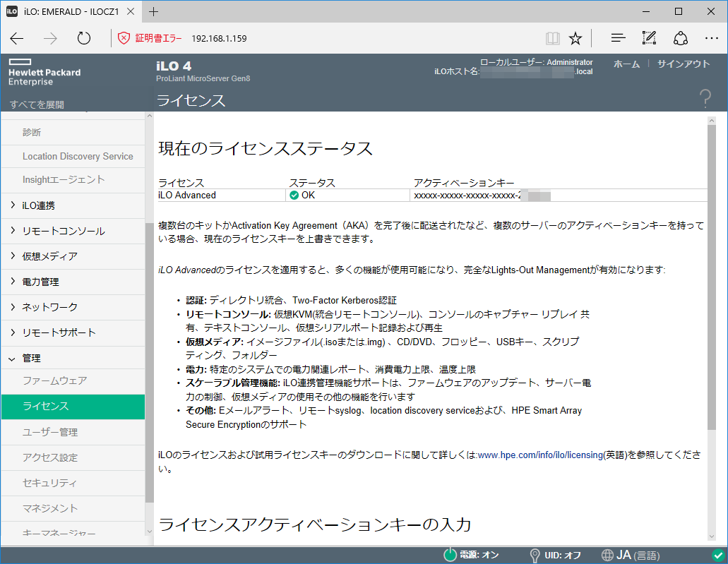Open a new browser tab
The width and height of the screenshot is (728, 564).
[154, 11]
